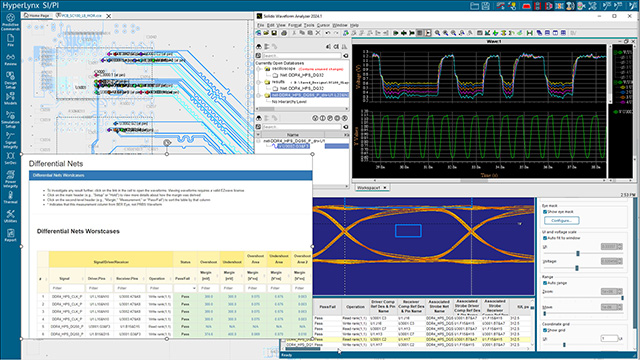640x360 pixels.
Task: Click the print icon in Waveform Analyzer toolbar
Action: (284, 33)
